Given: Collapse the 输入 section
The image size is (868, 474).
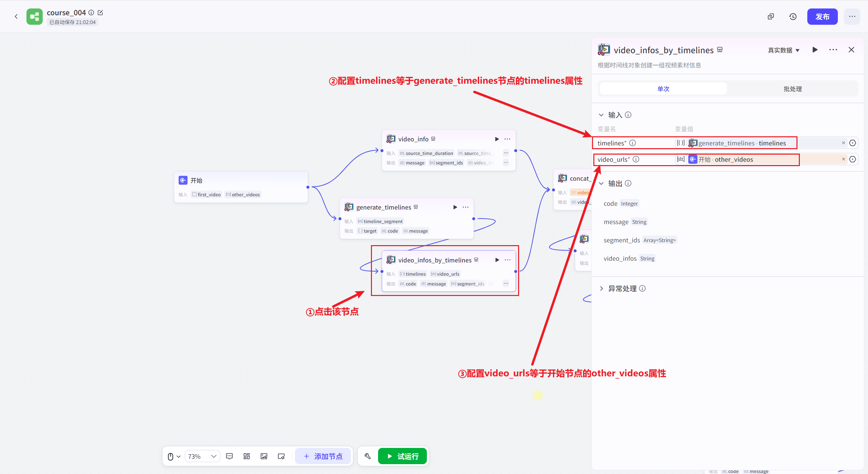Looking at the screenshot, I should pyautogui.click(x=601, y=115).
